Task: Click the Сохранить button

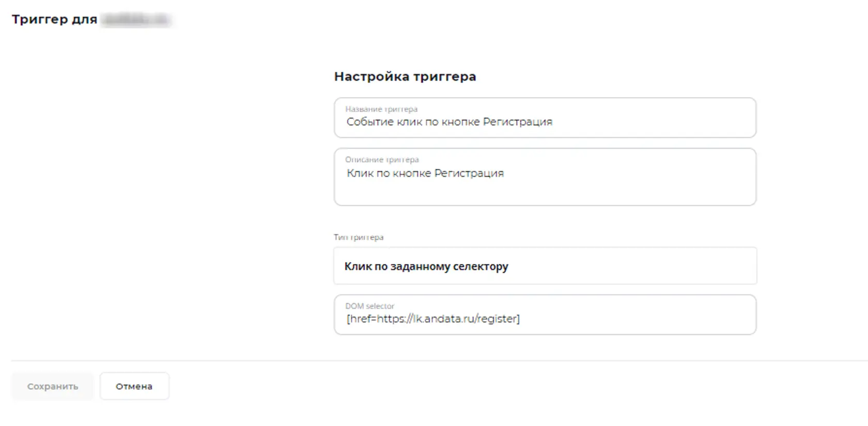Action: [53, 386]
